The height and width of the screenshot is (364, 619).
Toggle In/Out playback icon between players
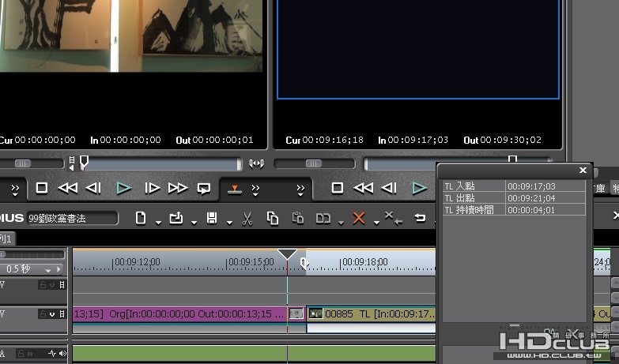point(256,163)
